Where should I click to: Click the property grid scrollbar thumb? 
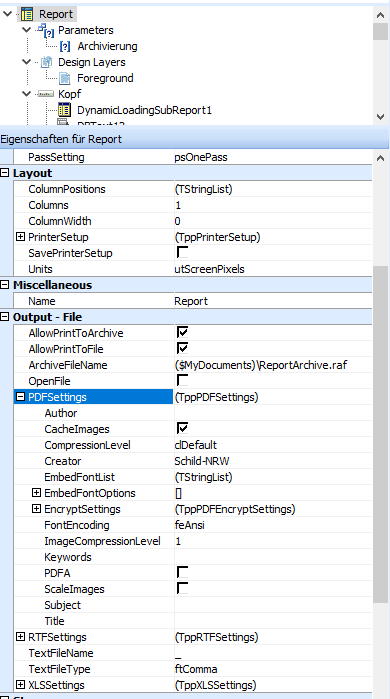tap(381, 434)
